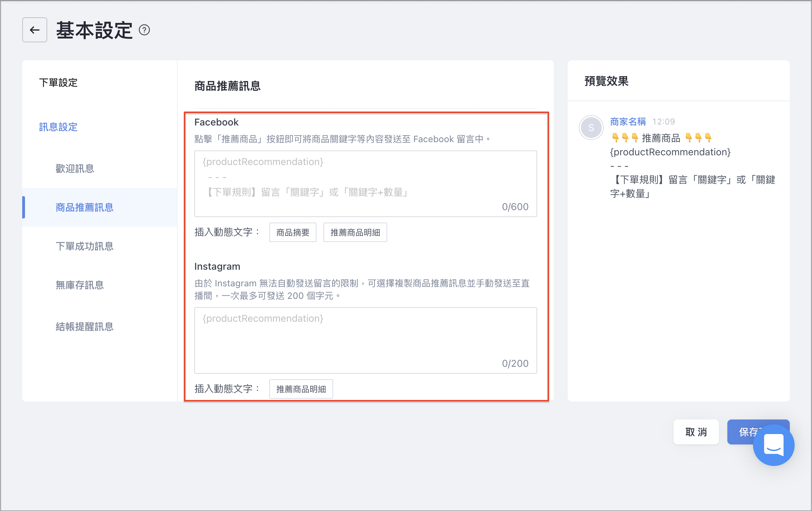812x511 pixels.
Task: Focus the Facebook message text area
Action: 366,184
